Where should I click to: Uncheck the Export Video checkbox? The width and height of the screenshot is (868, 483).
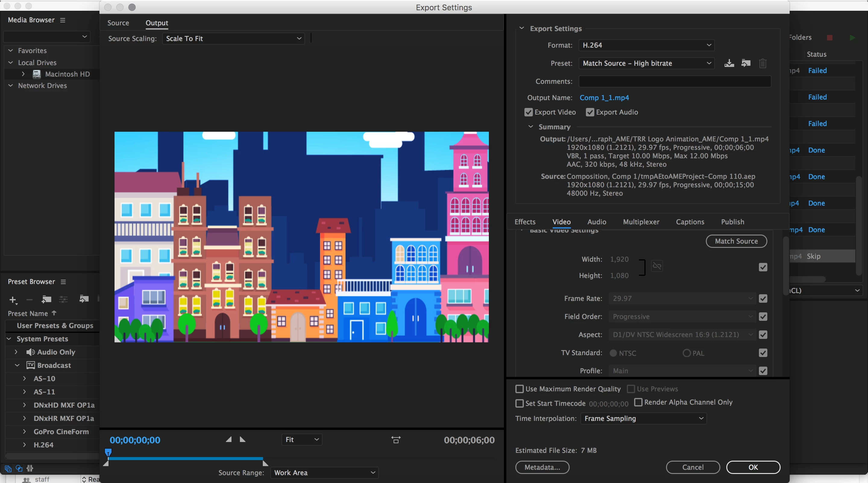click(x=529, y=112)
